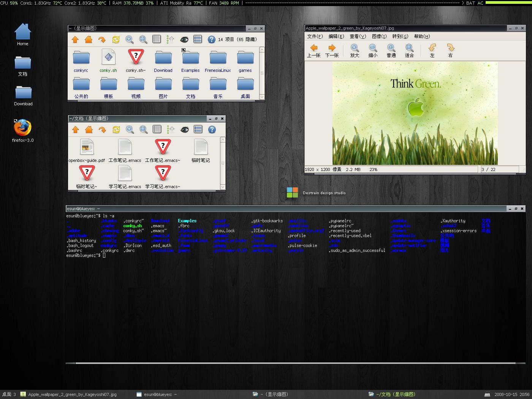Open help in 文档 filer toolbar
532x399 pixels.
point(212,130)
